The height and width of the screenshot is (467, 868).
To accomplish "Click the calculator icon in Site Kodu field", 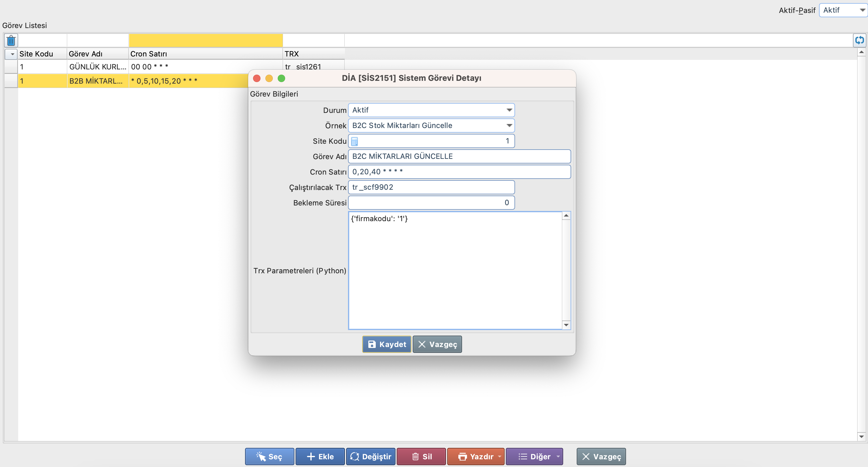I will (x=354, y=141).
